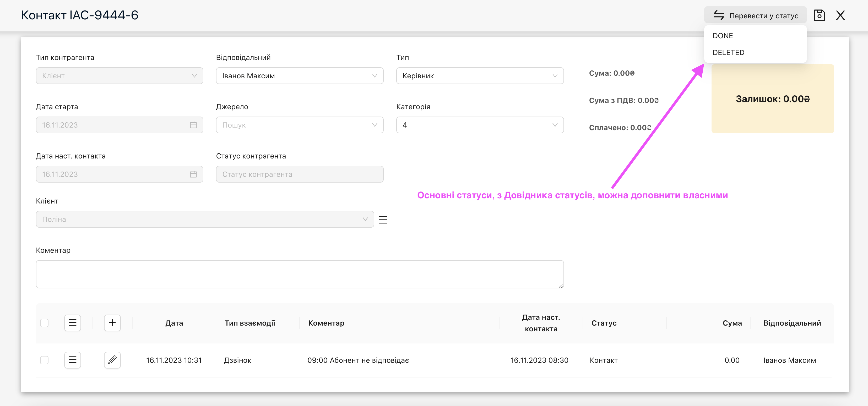Click the hamburger menu icon beside Клієнт field
Viewport: 868px width, 406px height.
(x=383, y=220)
